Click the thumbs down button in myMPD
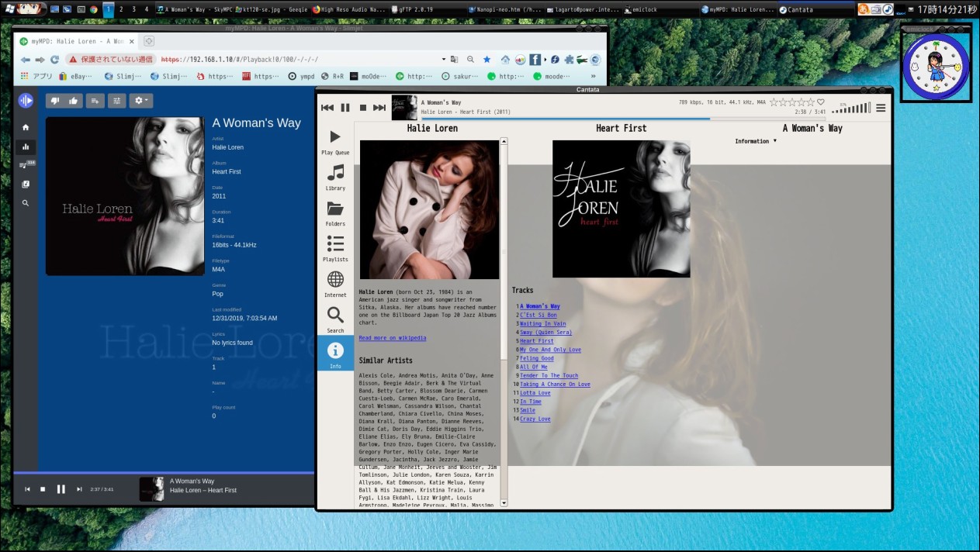Screen dimensions: 980x552 tap(56, 100)
